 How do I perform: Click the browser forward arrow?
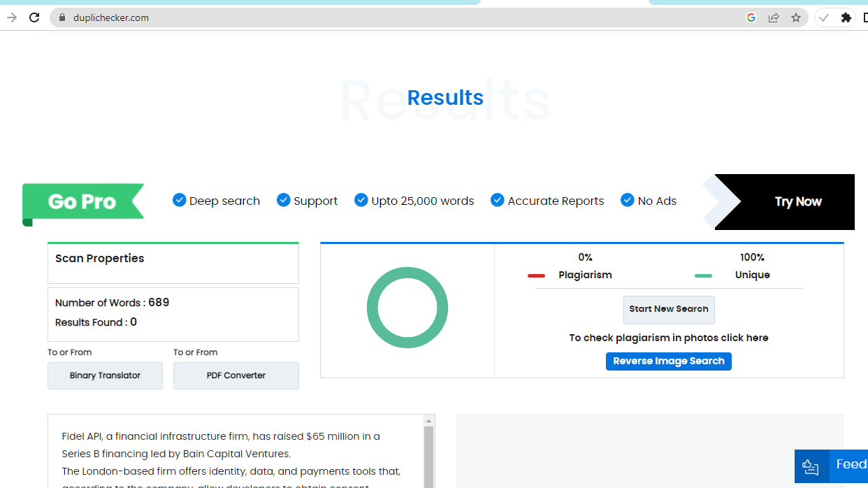coord(11,17)
